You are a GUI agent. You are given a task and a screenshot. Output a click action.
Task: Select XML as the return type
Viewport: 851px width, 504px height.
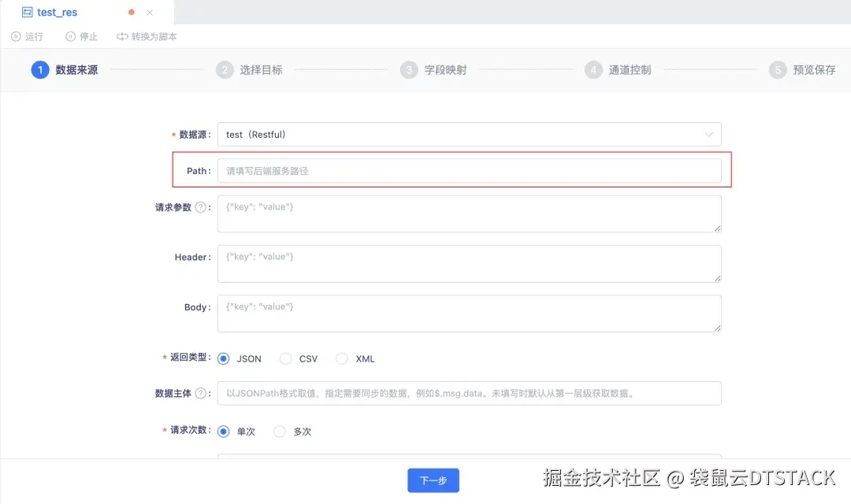342,358
